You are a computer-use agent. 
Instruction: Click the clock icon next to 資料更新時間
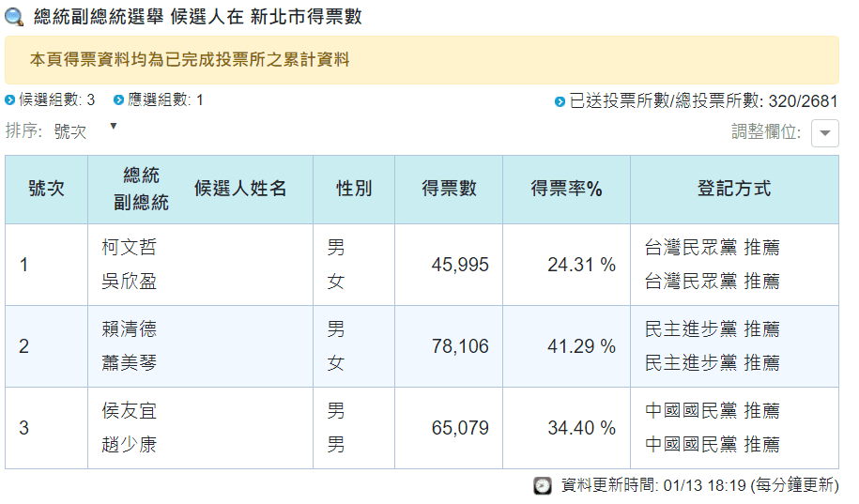click(543, 485)
